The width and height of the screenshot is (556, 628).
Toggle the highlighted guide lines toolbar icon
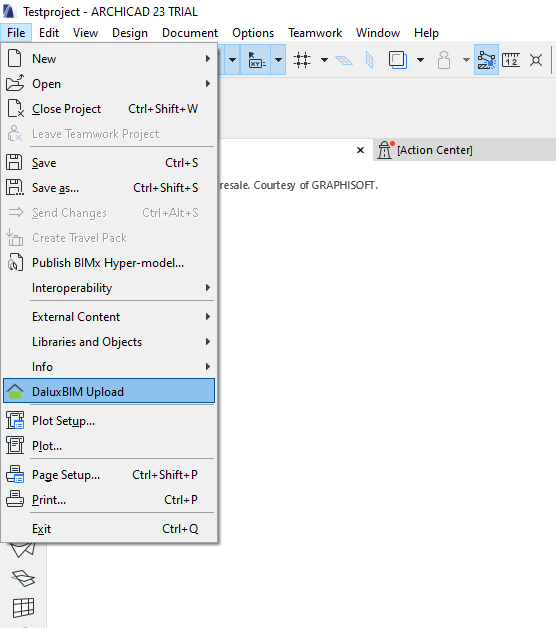(x=486, y=60)
